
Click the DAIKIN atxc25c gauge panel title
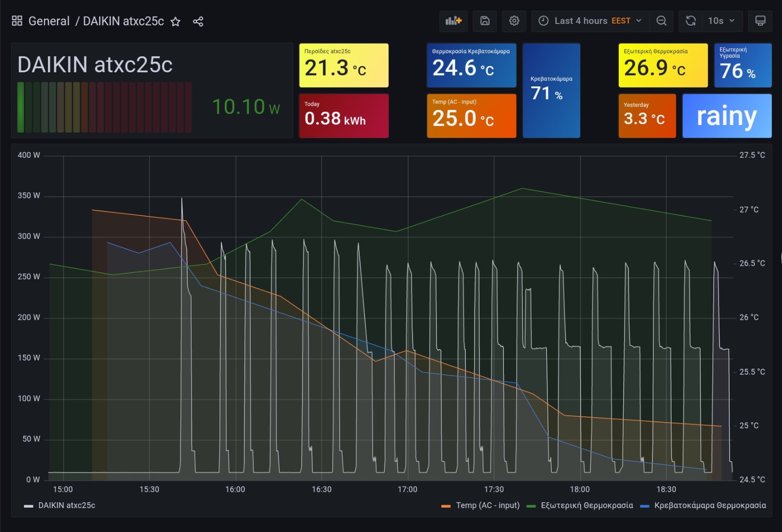(95, 64)
